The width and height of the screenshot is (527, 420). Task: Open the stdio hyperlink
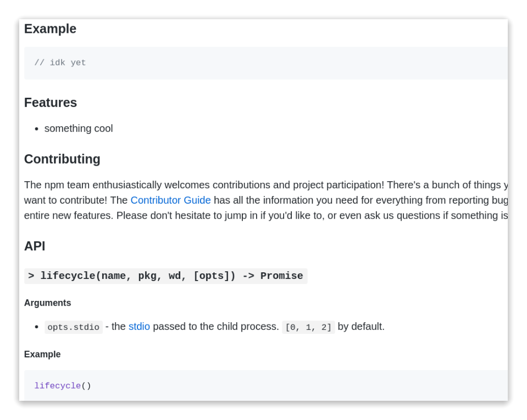139,327
